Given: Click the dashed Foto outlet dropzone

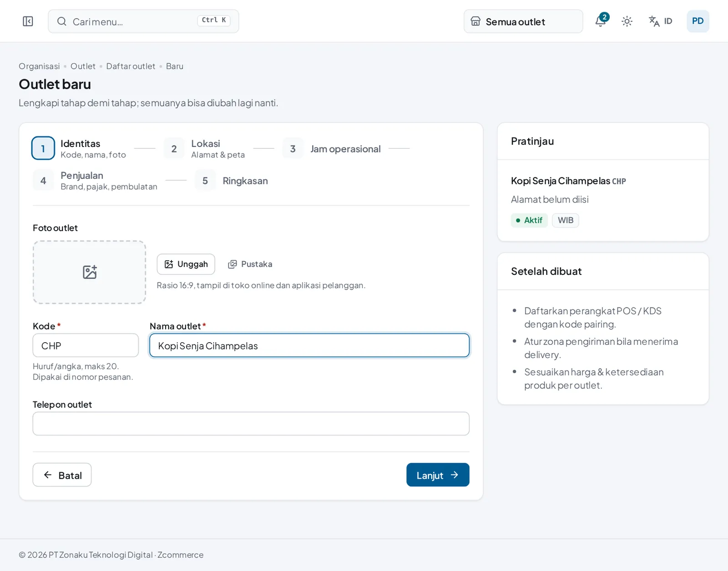Looking at the screenshot, I should pos(89,272).
